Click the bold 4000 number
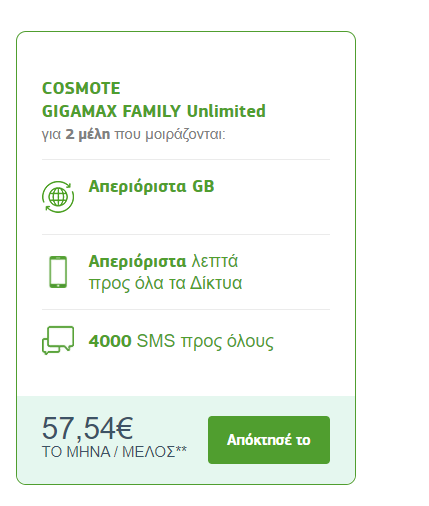The image size is (429, 506). click(x=110, y=341)
